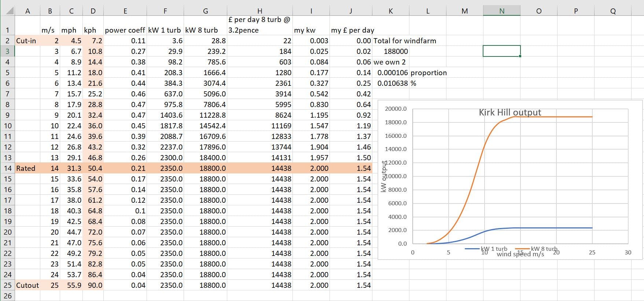The image size is (644, 301).
Task: Select row 26 header
Action: (x=7, y=296)
